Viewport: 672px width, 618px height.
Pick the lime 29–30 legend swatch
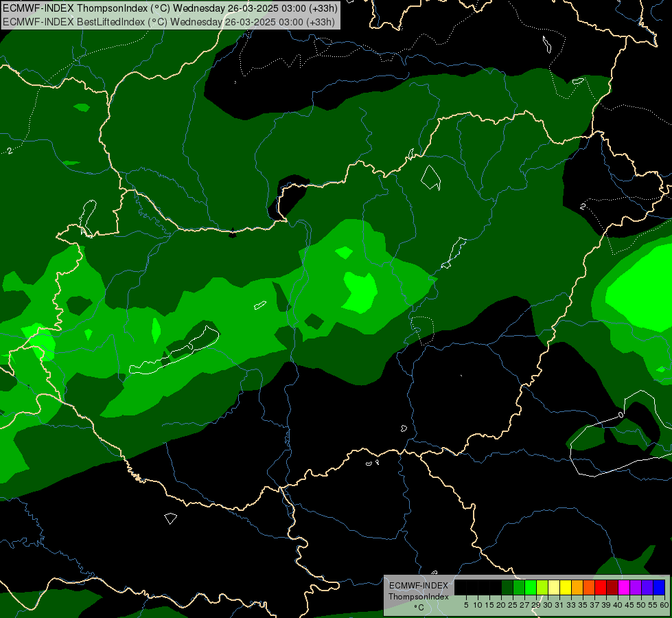click(x=542, y=587)
